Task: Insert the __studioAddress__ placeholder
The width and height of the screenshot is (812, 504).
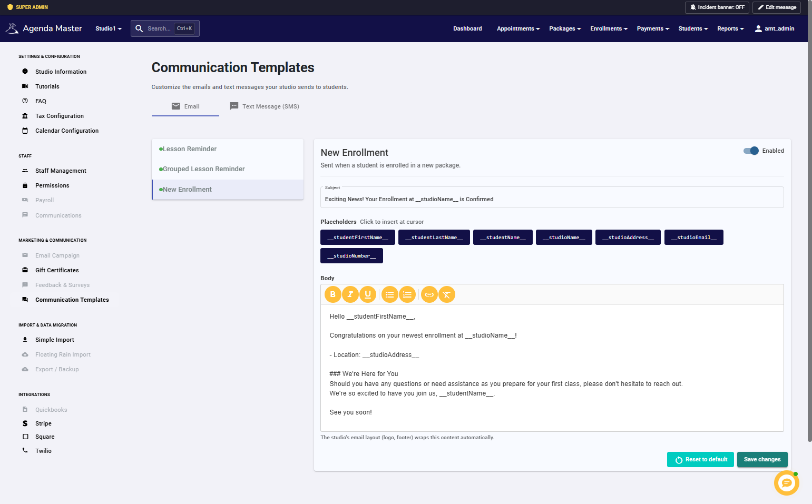Action: tap(628, 238)
